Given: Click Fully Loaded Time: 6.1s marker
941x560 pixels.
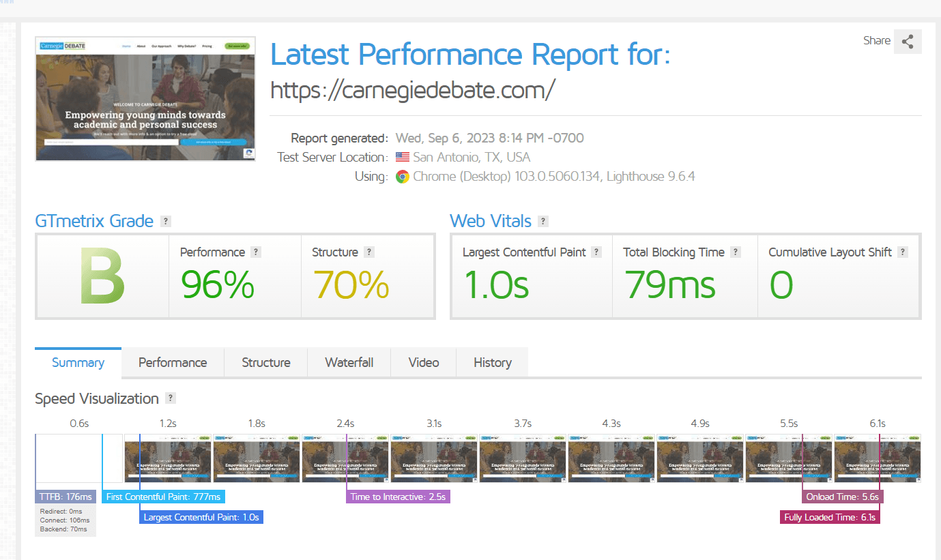Looking at the screenshot, I should tap(830, 517).
